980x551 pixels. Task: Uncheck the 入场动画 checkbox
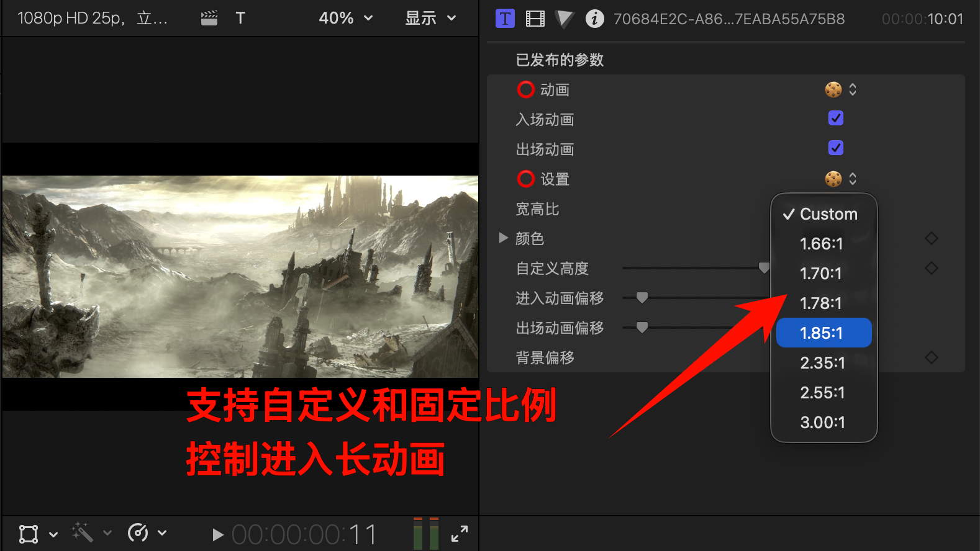point(836,118)
